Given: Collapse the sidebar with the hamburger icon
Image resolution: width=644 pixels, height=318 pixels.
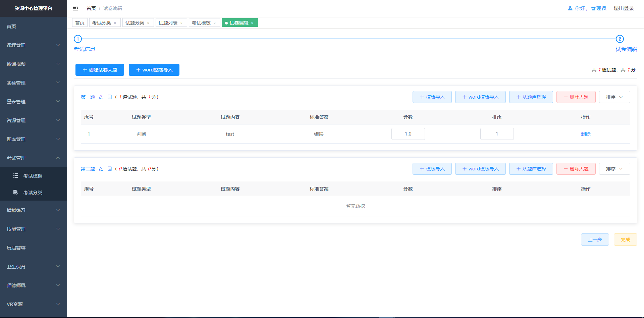Looking at the screenshot, I should pos(75,8).
